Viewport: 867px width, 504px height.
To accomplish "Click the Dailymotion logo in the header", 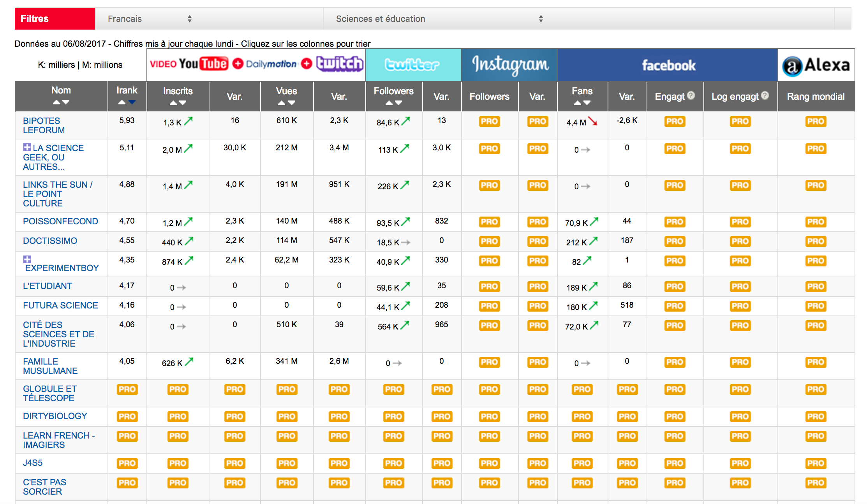I will pyautogui.click(x=271, y=64).
